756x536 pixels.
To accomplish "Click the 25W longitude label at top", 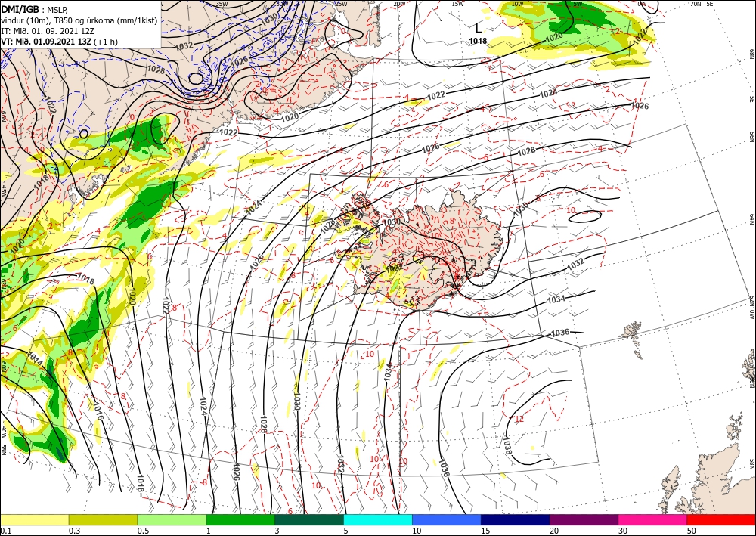I will click(341, 4).
